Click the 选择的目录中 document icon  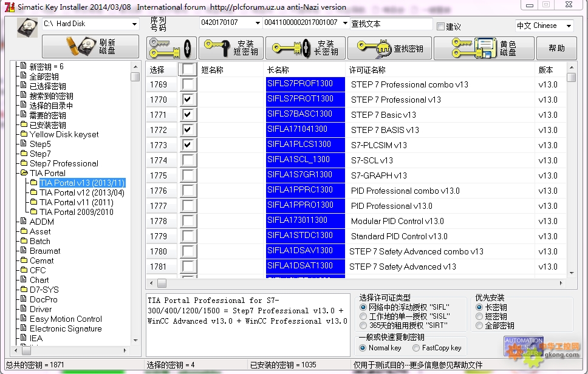click(24, 105)
